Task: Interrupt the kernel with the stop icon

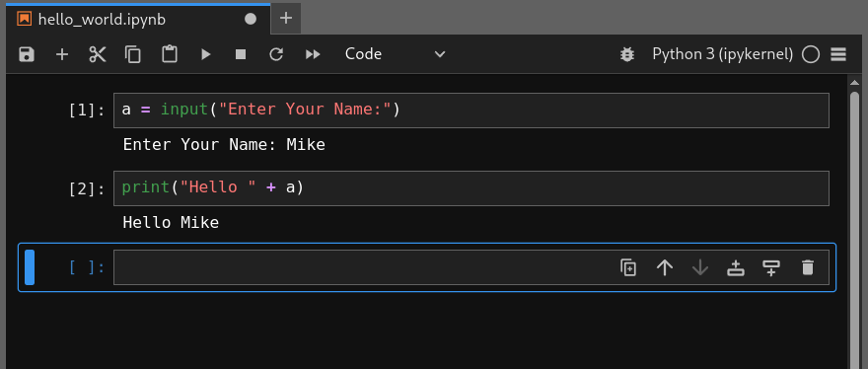Action: click(241, 54)
